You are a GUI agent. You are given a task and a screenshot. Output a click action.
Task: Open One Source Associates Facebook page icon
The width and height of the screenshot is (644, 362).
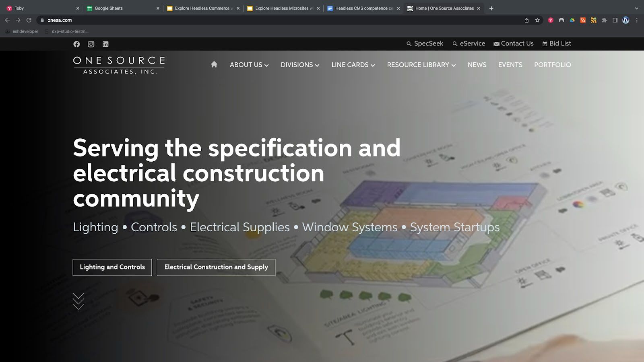coord(76,44)
